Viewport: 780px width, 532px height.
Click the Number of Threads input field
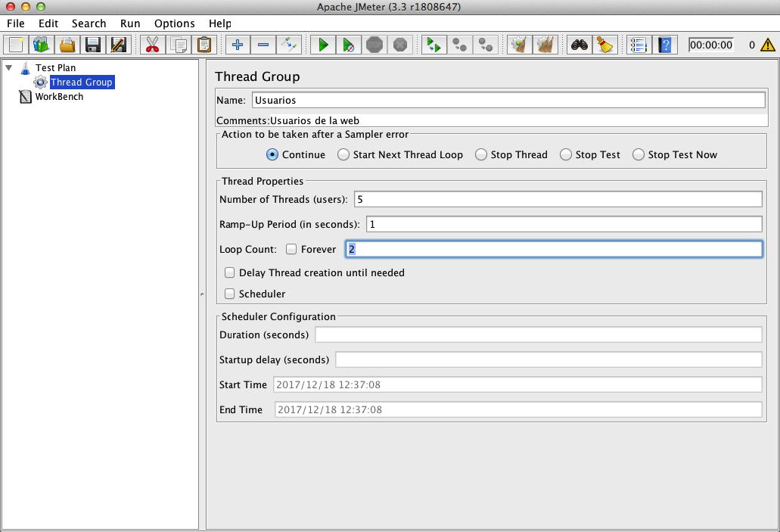[558, 199]
